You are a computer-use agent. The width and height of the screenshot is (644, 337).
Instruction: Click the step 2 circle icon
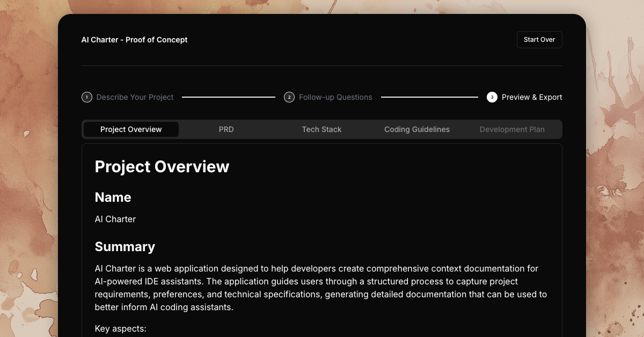tap(289, 97)
